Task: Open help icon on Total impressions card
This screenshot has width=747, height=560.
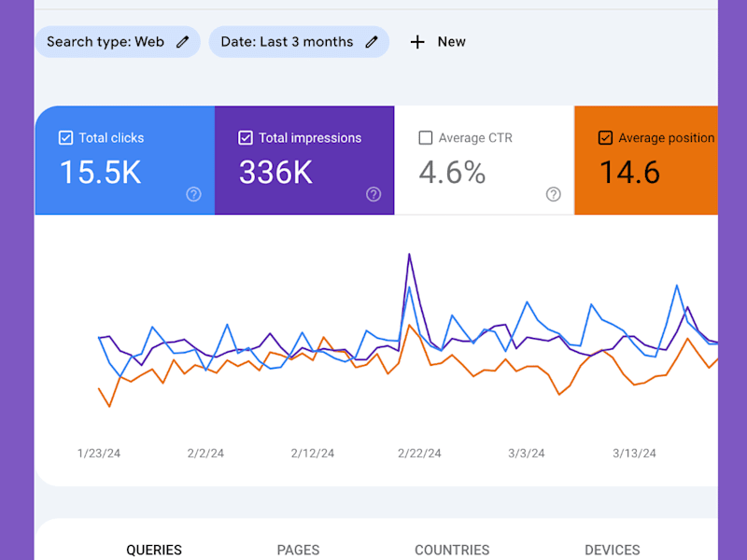Action: (x=373, y=194)
